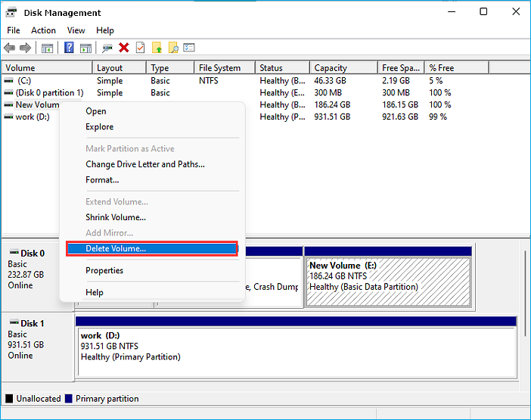The height and width of the screenshot is (420, 531).
Task: Choose Format option in context menu
Action: click(x=102, y=180)
